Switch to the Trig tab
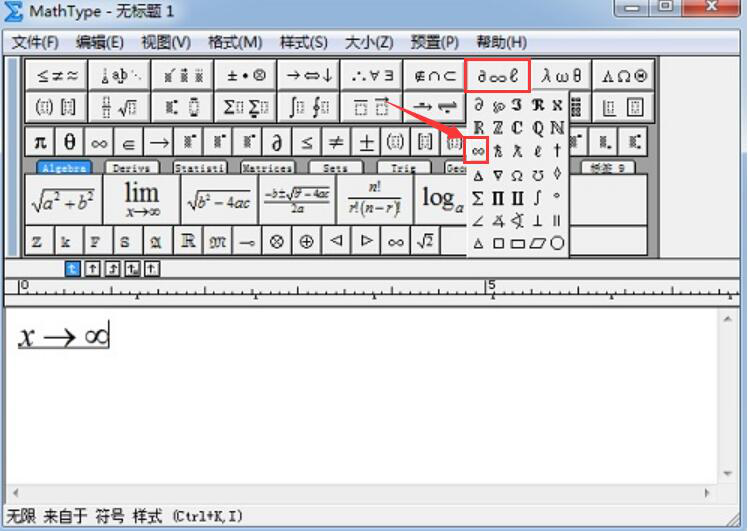Viewport: 748px width, 531px height. click(404, 168)
